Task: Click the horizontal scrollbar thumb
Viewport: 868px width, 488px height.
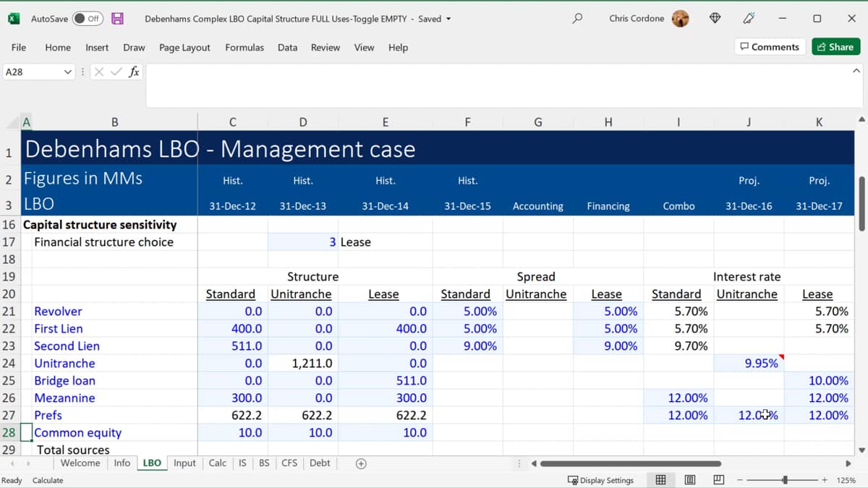Action: coord(630,463)
